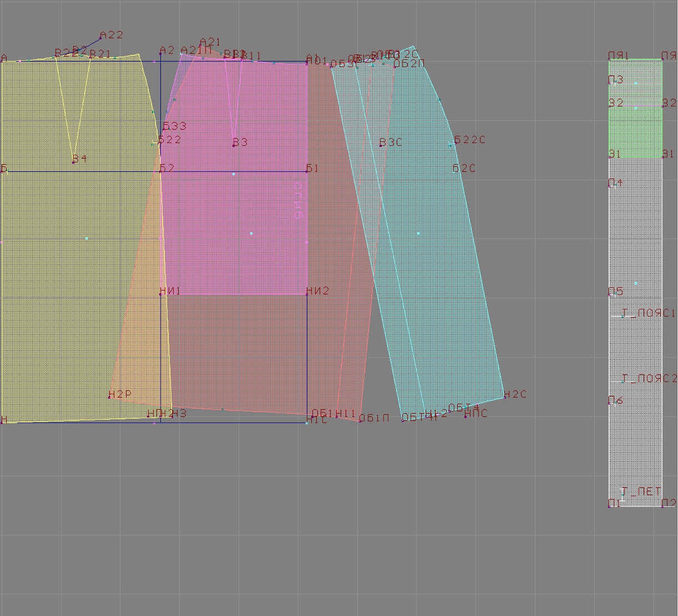Select hip line point Б1

click(307, 171)
